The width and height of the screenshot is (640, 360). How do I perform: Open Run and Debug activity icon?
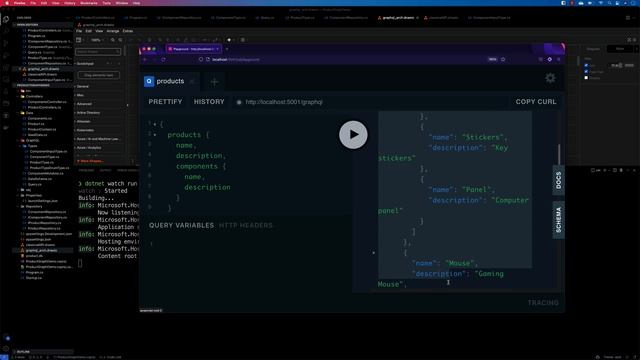pos(6,55)
